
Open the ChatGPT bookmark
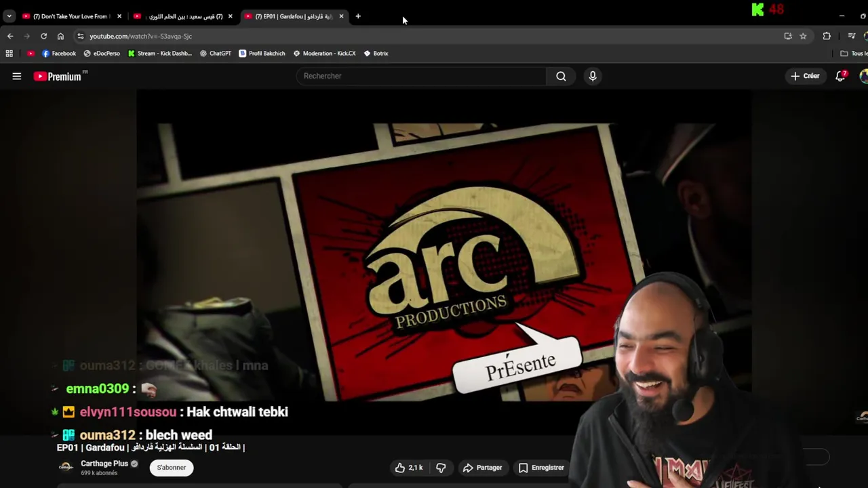point(215,54)
